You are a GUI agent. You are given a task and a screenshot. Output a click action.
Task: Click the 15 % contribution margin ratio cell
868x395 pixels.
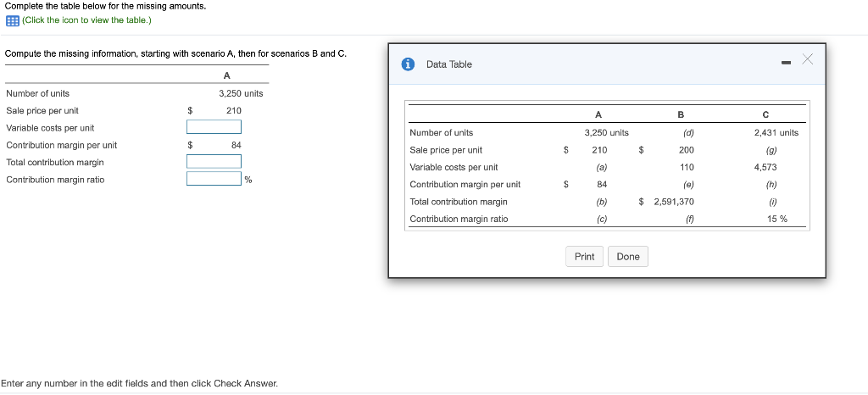777,219
